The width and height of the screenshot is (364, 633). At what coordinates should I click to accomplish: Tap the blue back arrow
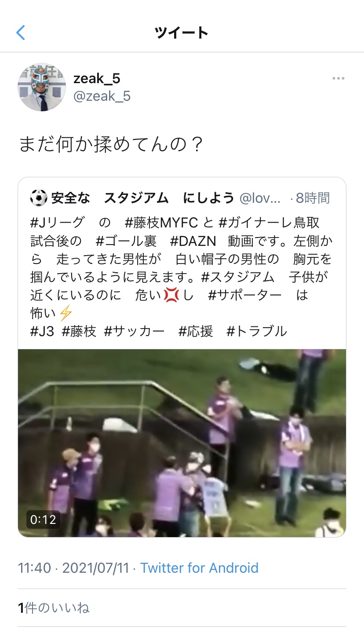[x=21, y=33]
